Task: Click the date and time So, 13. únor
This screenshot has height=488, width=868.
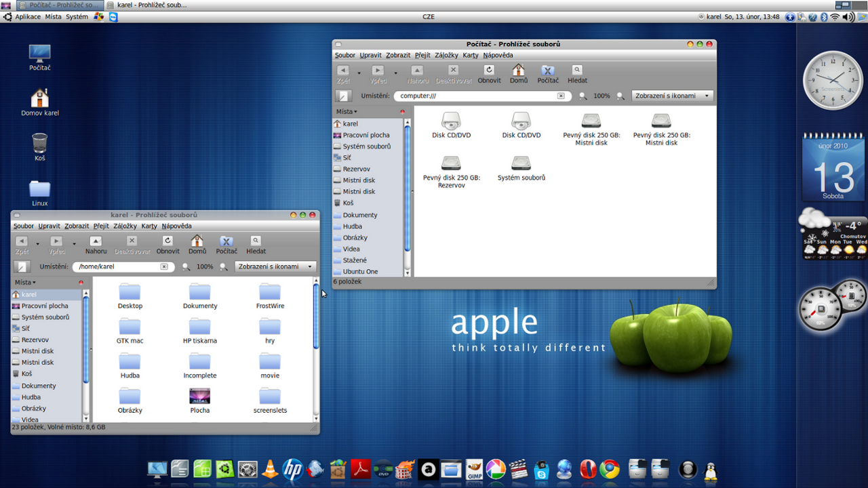Action: [752, 17]
